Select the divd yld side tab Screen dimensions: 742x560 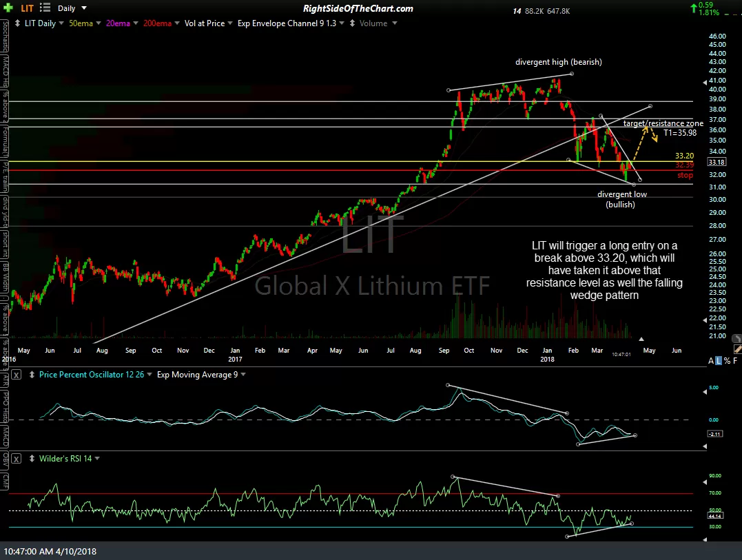coord(5,212)
